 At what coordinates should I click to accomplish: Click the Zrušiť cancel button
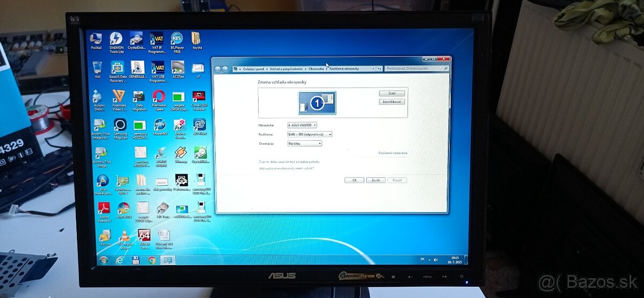[x=376, y=180]
